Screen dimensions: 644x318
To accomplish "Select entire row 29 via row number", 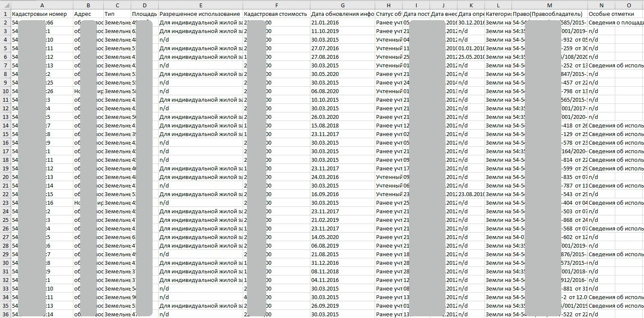I will tap(6, 254).
